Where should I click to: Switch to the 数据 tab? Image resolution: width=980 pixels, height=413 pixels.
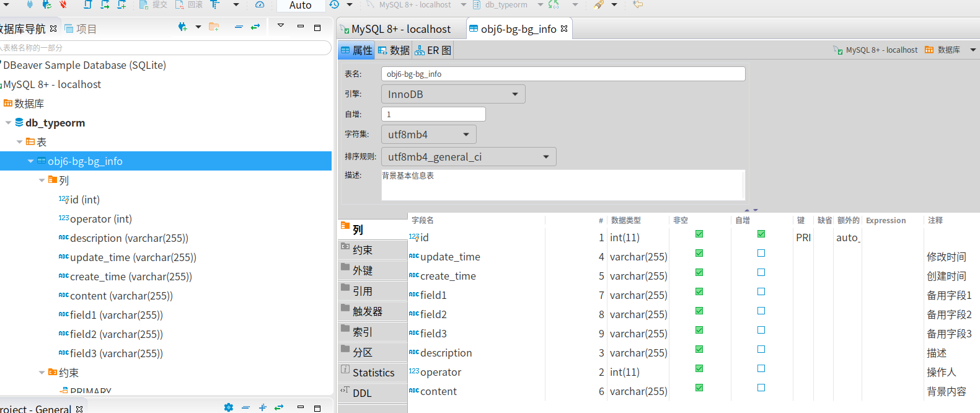point(394,50)
